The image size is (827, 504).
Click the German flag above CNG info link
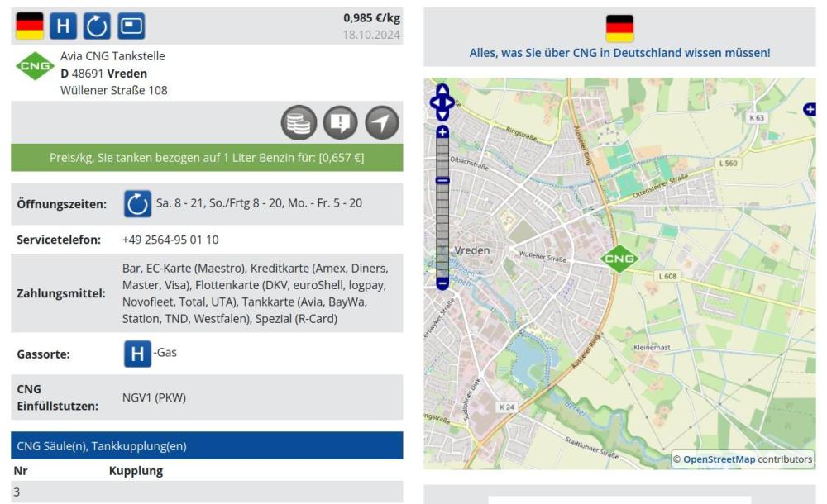click(619, 28)
